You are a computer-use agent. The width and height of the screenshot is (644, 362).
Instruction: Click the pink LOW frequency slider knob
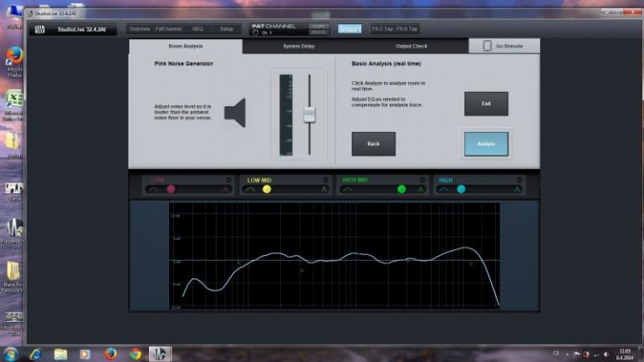click(171, 189)
